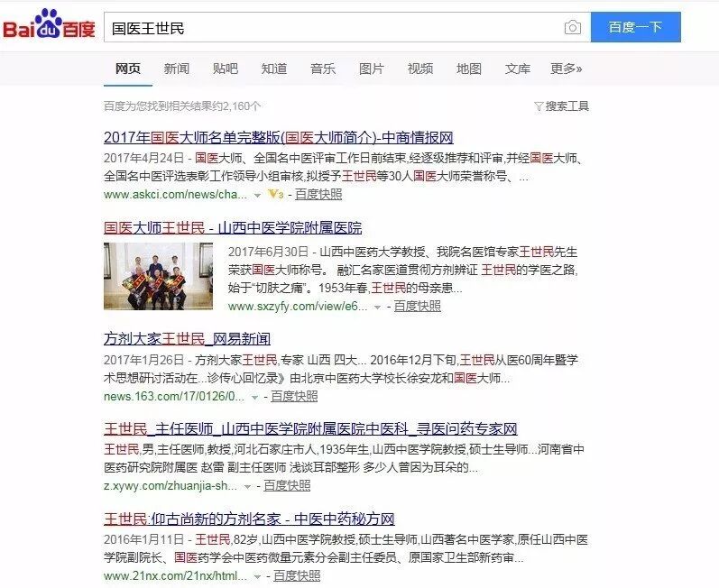Open camera image search icon
The height and width of the screenshot is (588, 719).
tap(572, 27)
